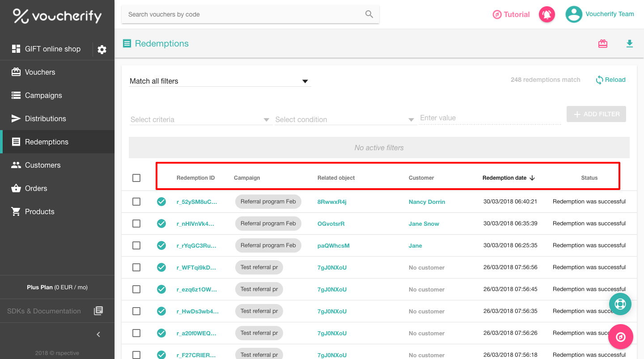
Task: Check the box for r_WFTqi9kD row
Action: click(136, 267)
